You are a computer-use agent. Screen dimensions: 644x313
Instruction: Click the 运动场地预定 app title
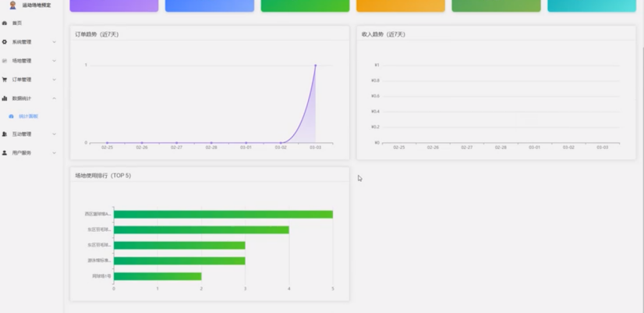(37, 5)
